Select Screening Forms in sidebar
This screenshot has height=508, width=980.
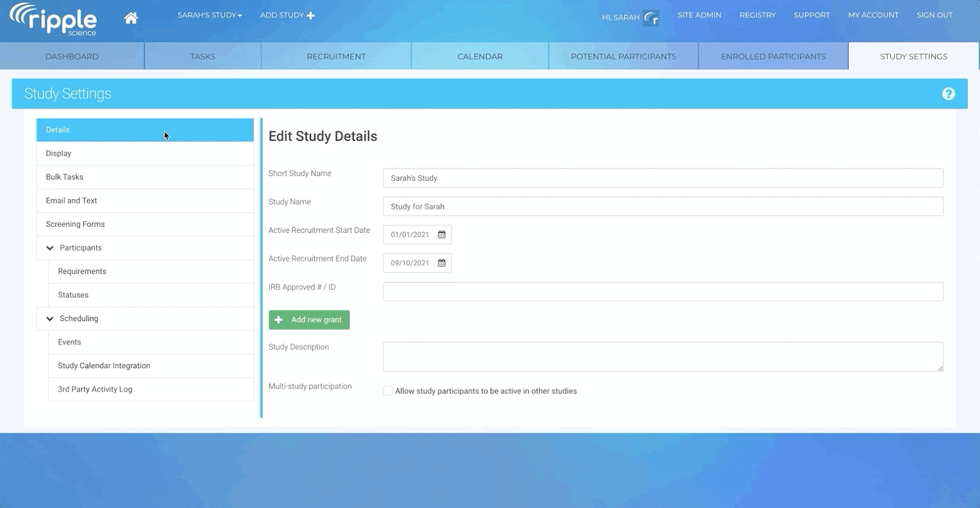tap(75, 224)
